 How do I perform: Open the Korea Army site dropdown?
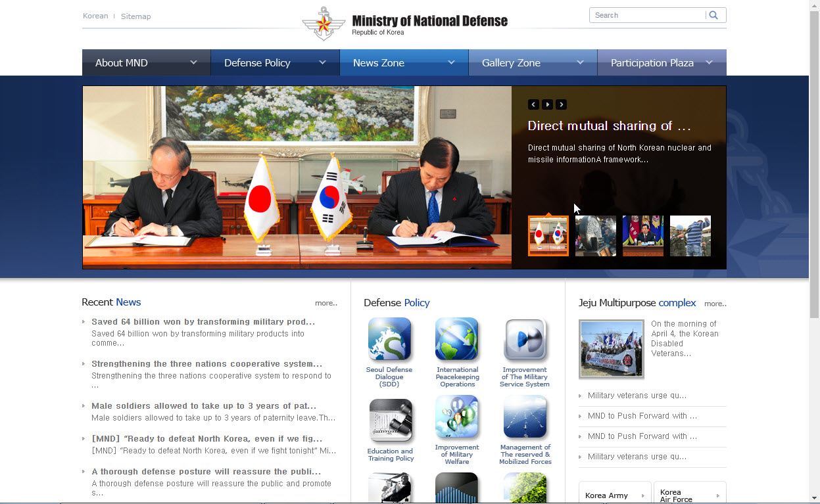pos(615,495)
